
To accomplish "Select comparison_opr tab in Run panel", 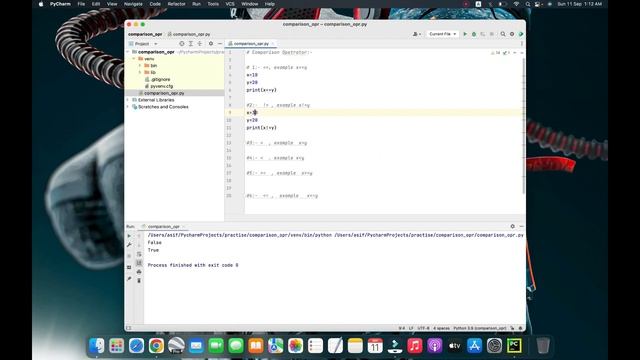I will (x=163, y=227).
